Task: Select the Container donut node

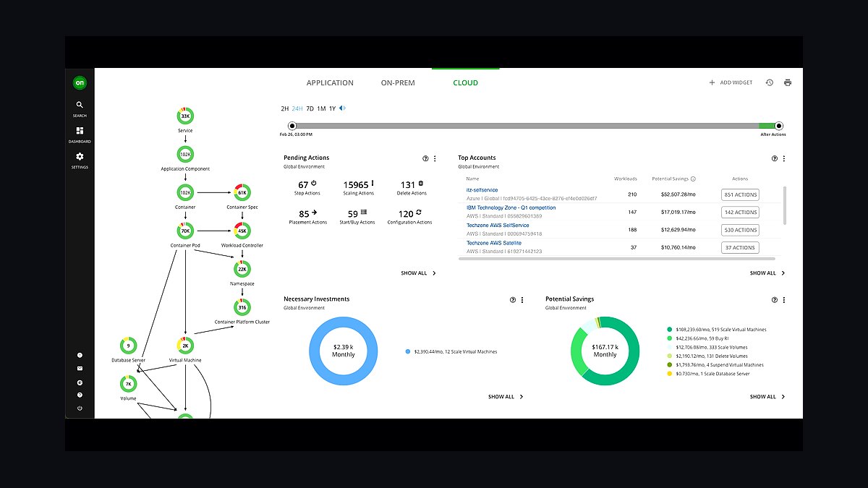Action: (x=185, y=193)
